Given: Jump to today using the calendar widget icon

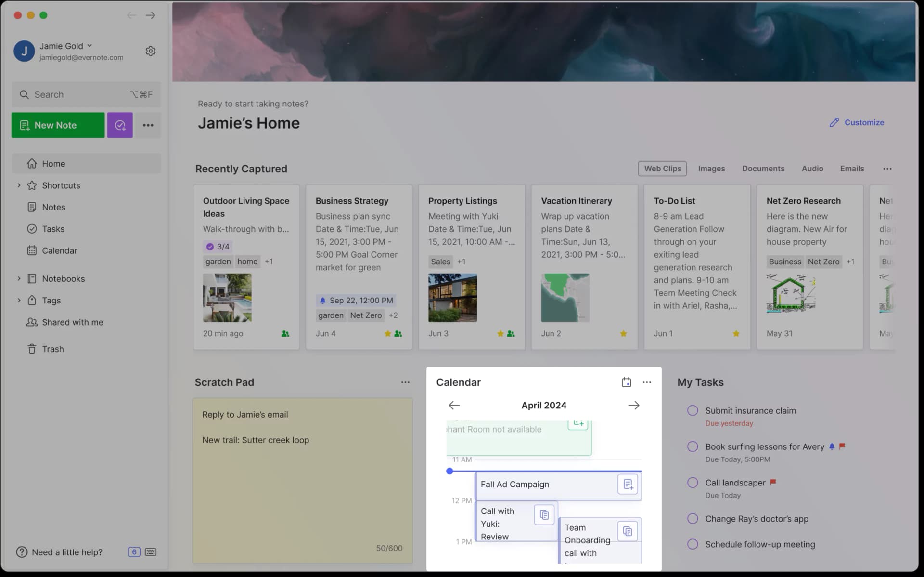Looking at the screenshot, I should pyautogui.click(x=626, y=381).
